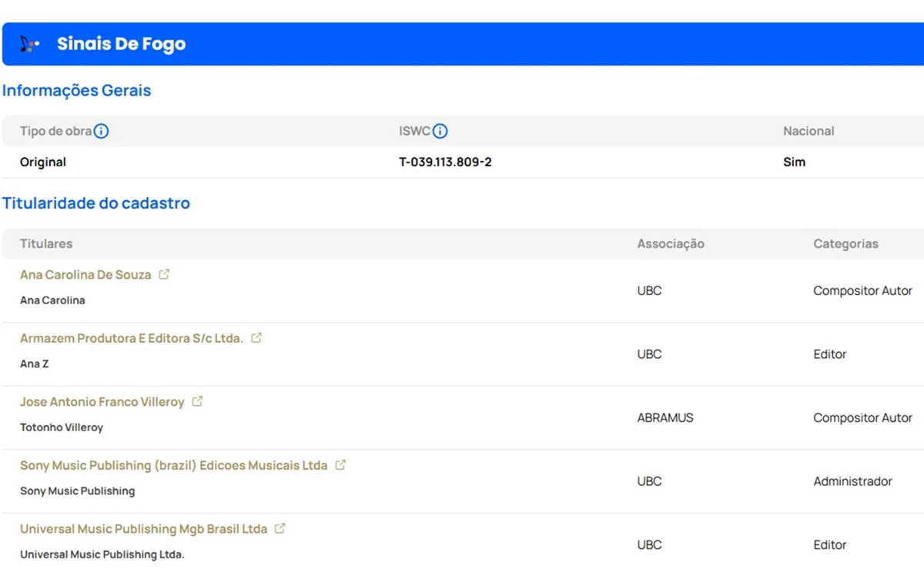Viewport: 924px width, 576px height.
Task: Click the Associação column header
Action: tap(671, 243)
